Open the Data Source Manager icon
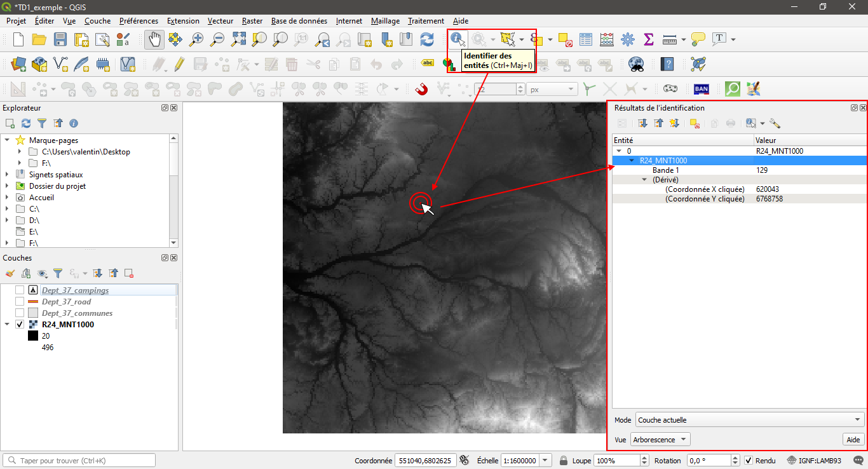This screenshot has height=469, width=868. point(18,64)
